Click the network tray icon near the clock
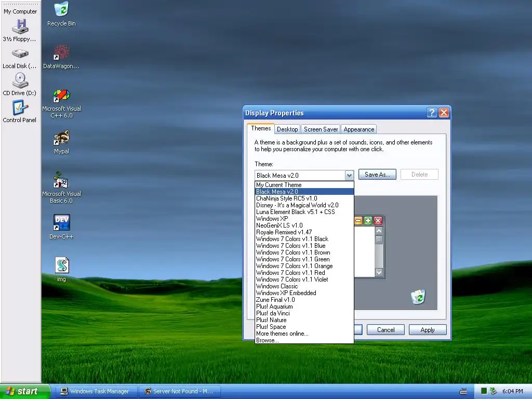Image resolution: width=532 pixels, height=399 pixels. pos(493,391)
